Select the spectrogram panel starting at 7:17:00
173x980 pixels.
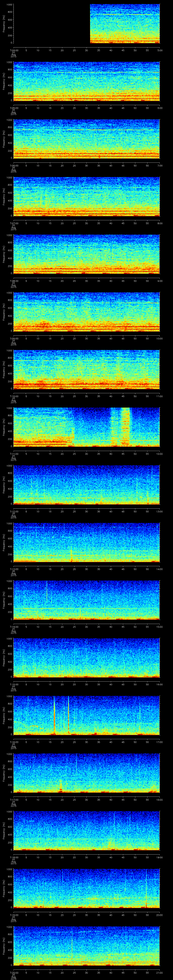pyautogui.click(x=86, y=773)
